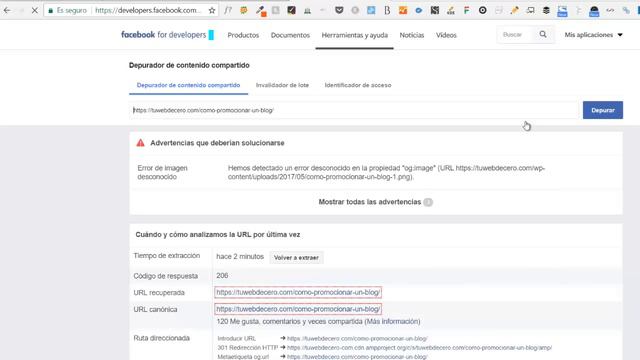Select the 'Advertencias que deberían solucionarse' heading
The image size is (640, 360).
pyautogui.click(x=217, y=143)
